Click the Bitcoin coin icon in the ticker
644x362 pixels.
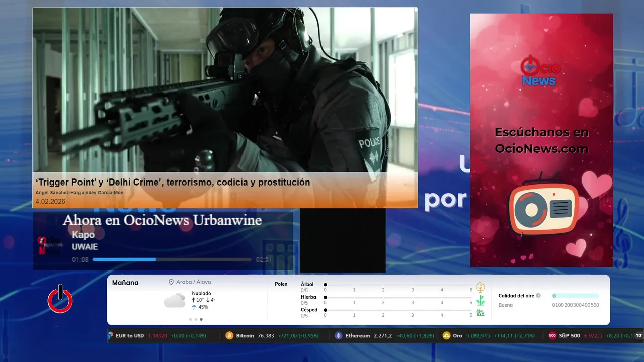click(229, 336)
